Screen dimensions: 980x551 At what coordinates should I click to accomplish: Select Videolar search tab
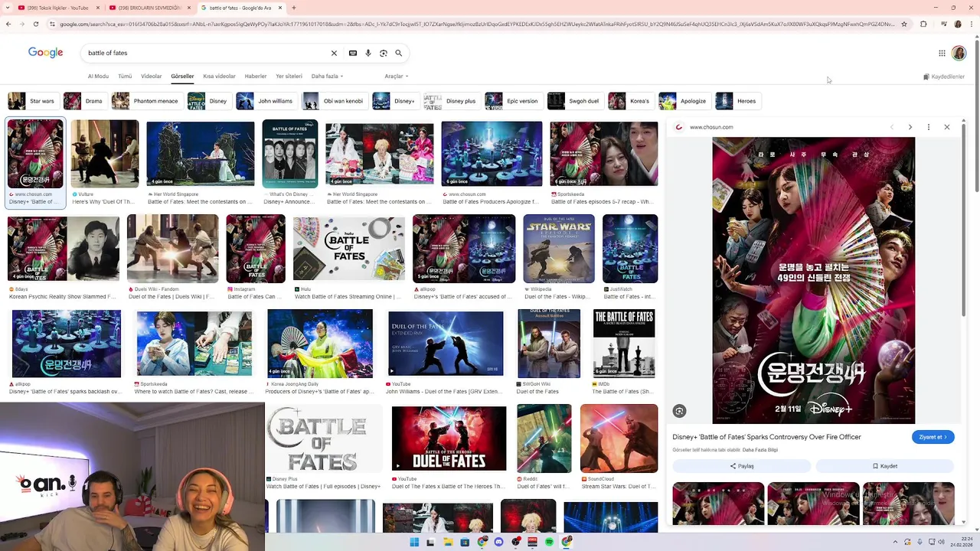tap(151, 77)
